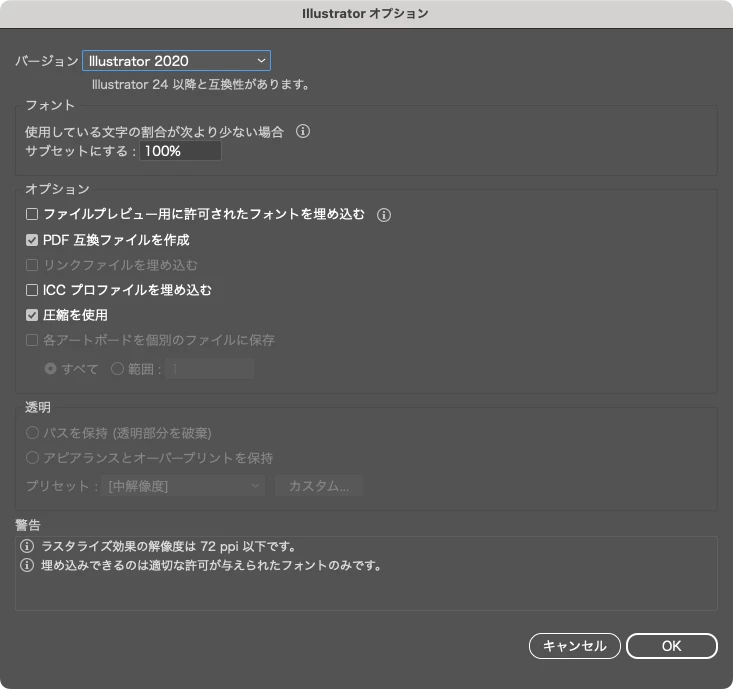The image size is (733, 689).
Task: Select the 範囲 radio button
Action: pyautogui.click(x=117, y=369)
